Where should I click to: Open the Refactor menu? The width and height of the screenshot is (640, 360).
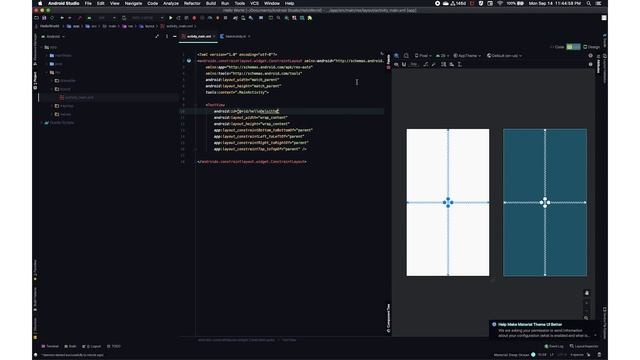pos(192,3)
